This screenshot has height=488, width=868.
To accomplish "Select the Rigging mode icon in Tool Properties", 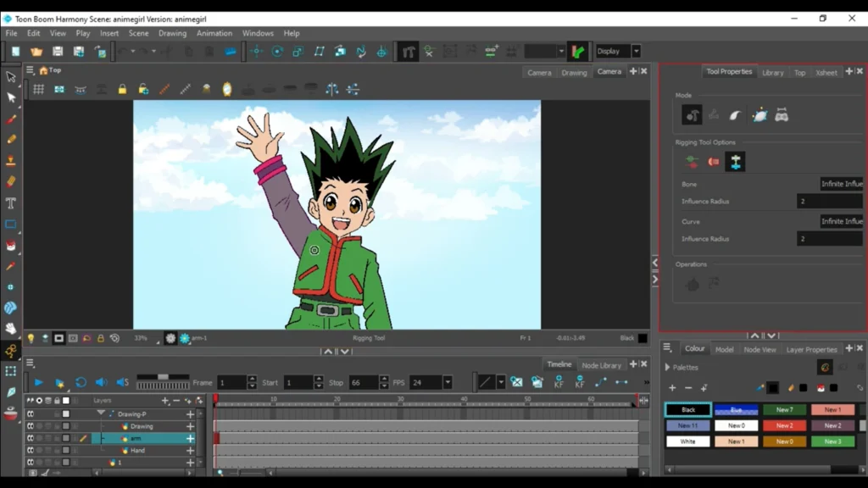I will (692, 114).
